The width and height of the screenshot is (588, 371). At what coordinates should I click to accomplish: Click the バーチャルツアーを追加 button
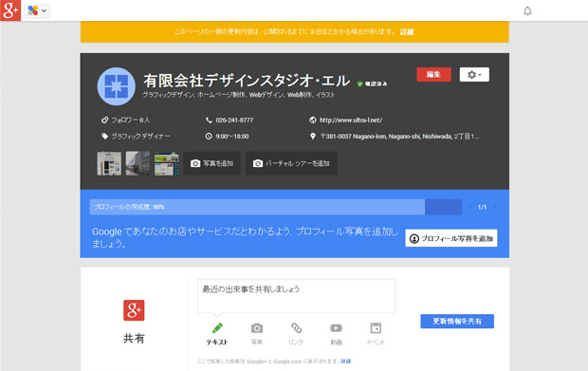[x=291, y=163]
